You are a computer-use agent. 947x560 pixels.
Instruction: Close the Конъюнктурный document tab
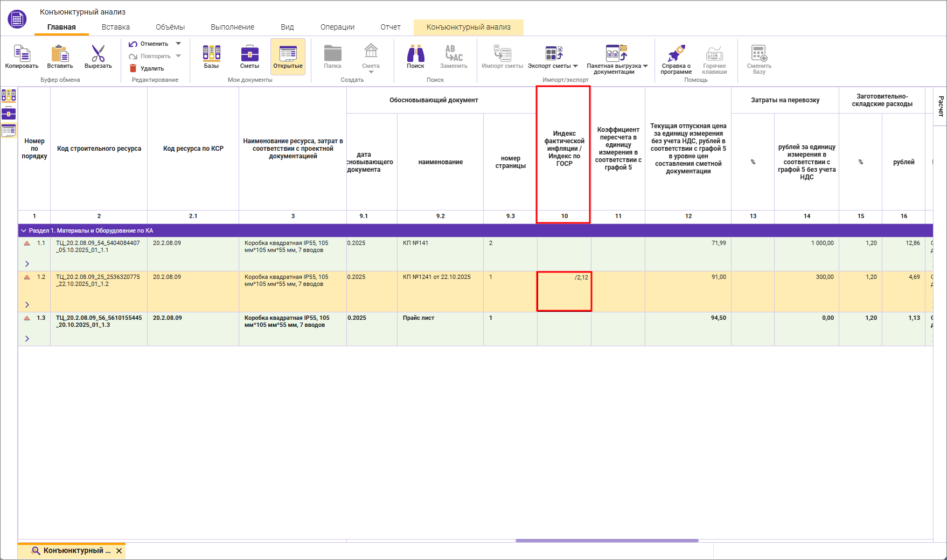pos(119,551)
